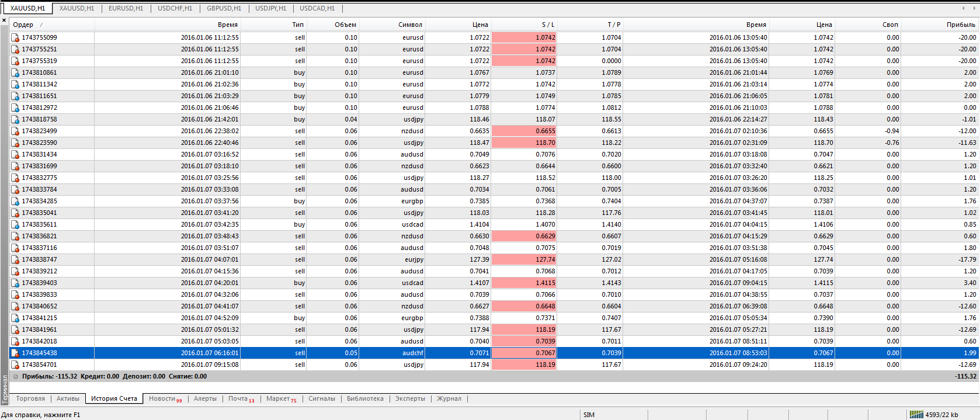This screenshot has height=420, width=980.
Task: Click the SIM status bar field
Action: (589, 415)
